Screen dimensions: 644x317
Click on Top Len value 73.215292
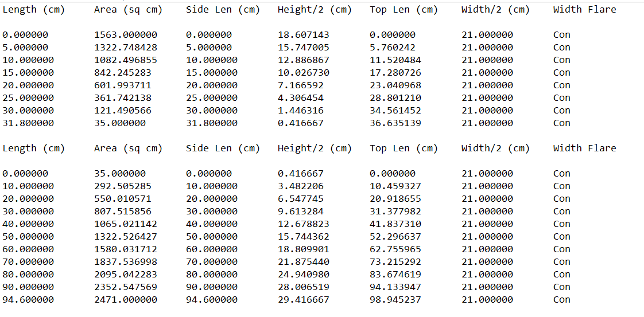pyautogui.click(x=395, y=262)
